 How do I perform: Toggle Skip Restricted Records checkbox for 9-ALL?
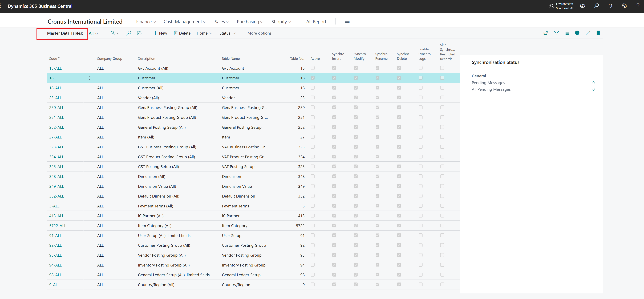[442, 285]
